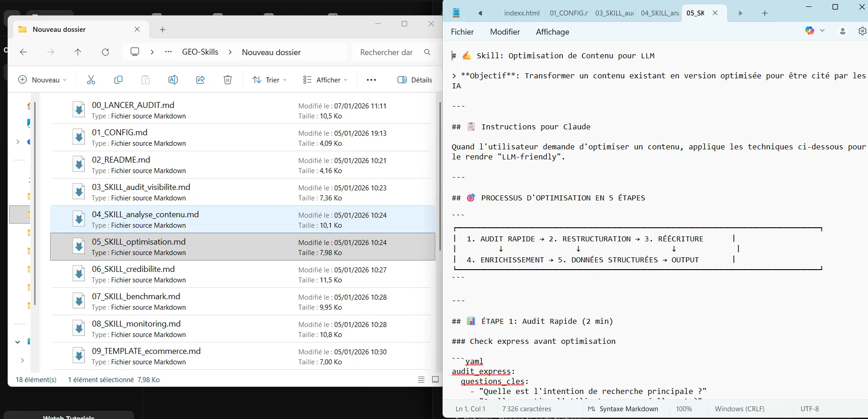Image resolution: width=868 pixels, height=419 pixels.
Task: Select file 03_SKILL_audit_visibilite.md
Action: pyautogui.click(x=243, y=192)
